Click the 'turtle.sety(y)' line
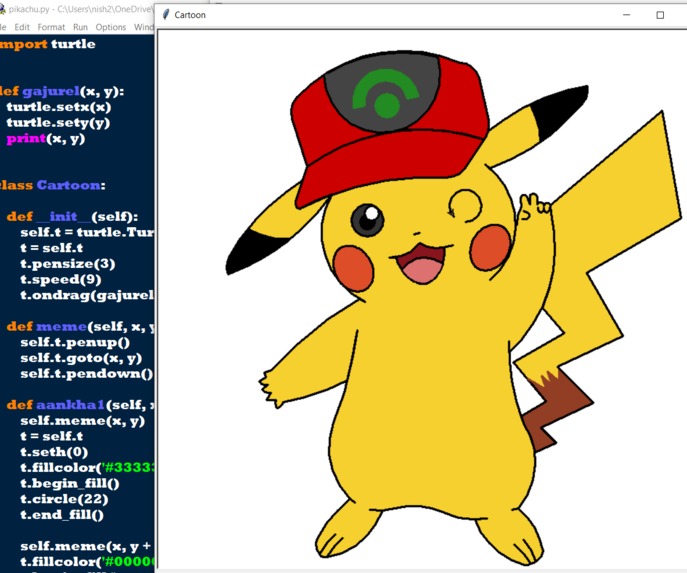Image resolution: width=687 pixels, height=573 pixels. click(x=58, y=123)
